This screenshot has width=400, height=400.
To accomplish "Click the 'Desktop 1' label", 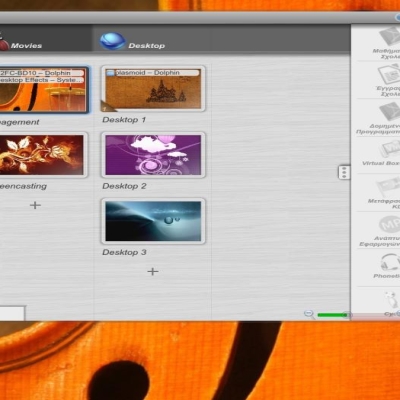I will coord(124,120).
